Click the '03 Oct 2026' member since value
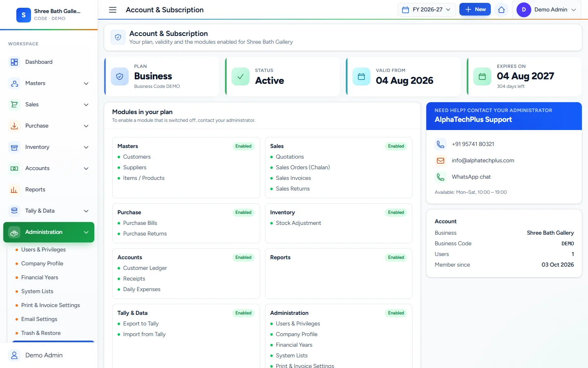Viewport: 588px width, 368px height. 558,265
